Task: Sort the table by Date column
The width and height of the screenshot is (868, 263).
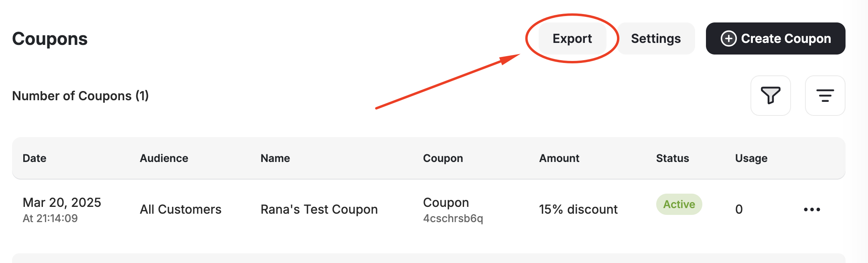Action: [x=34, y=158]
